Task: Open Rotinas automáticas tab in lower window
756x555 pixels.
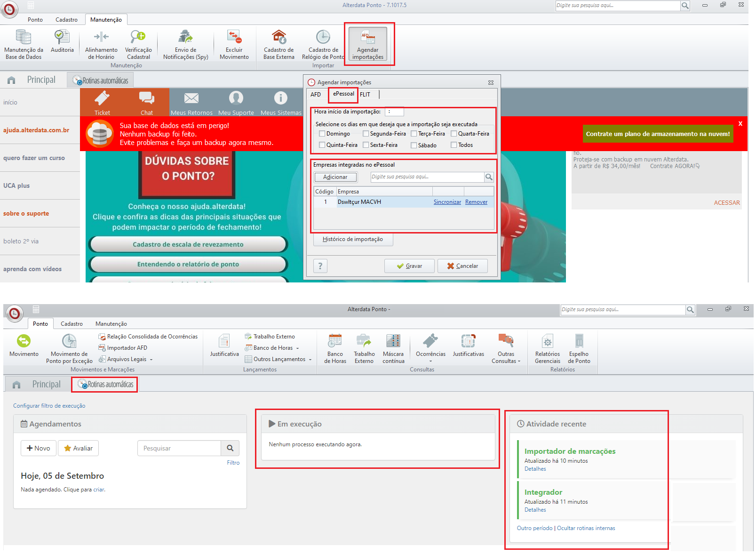Action: pos(105,384)
